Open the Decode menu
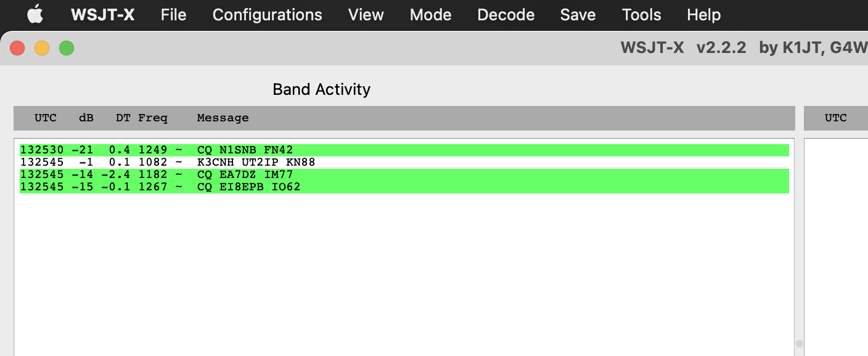868x356 pixels. point(506,15)
